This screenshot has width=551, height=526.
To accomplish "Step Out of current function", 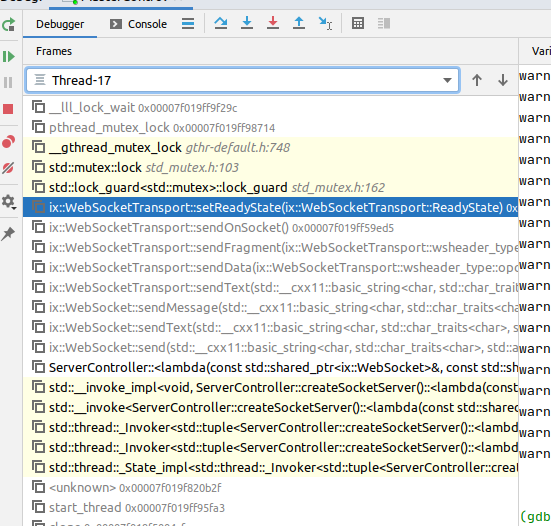I will [299, 23].
